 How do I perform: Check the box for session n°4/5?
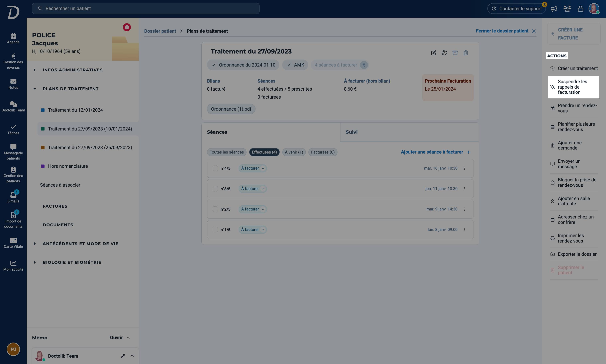pyautogui.click(x=215, y=168)
